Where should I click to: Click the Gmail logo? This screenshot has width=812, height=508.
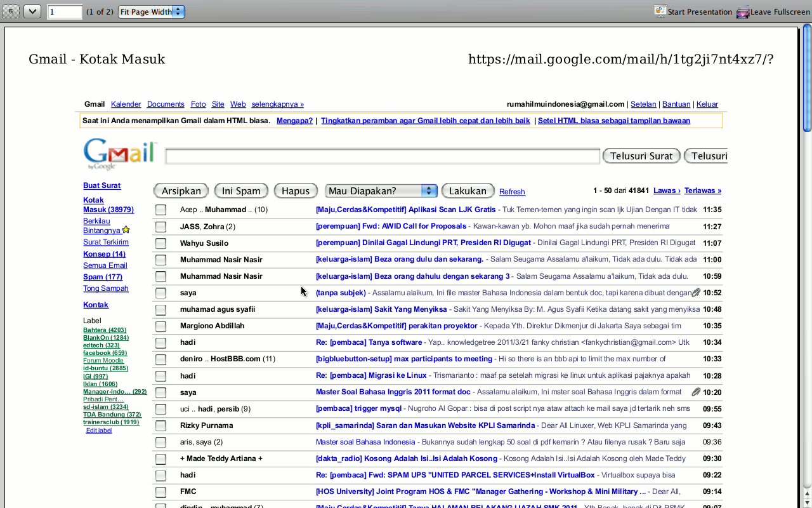119,154
